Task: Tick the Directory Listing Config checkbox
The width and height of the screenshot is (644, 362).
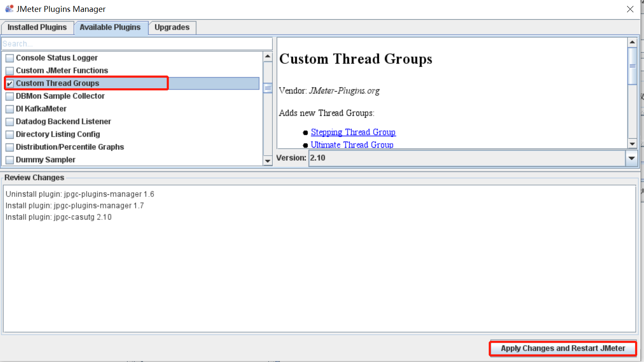Action: (x=9, y=135)
